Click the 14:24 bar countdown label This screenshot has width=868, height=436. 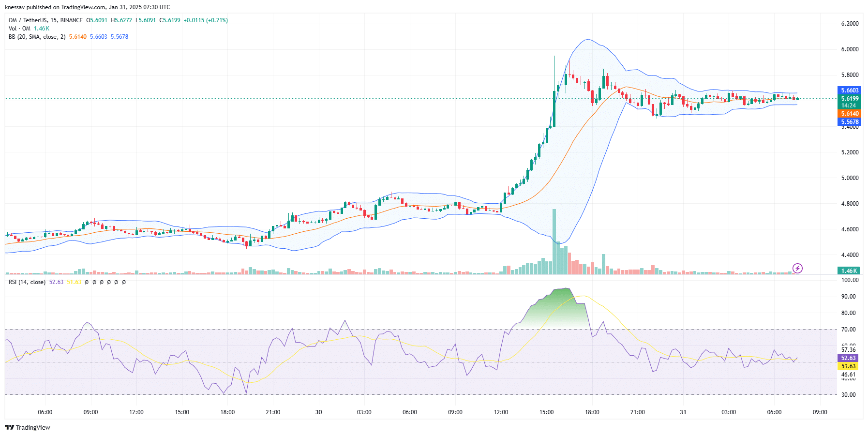tap(849, 105)
